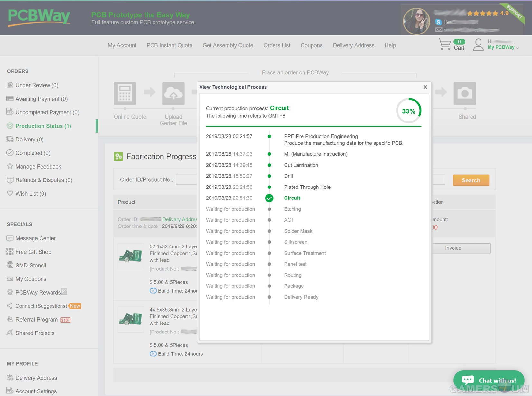This screenshot has height=396, width=532.
Task: Open Delivery Address in top navigation
Action: 354,45
